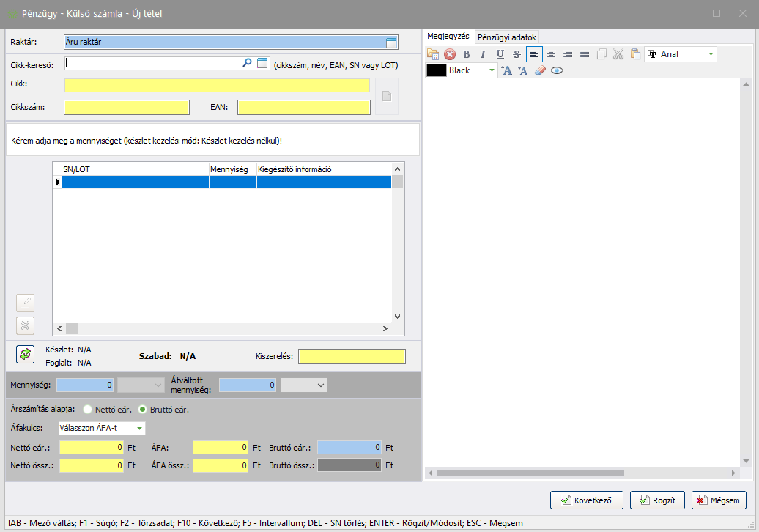The height and width of the screenshot is (532, 759).
Task: Select the Bruttó eár. radio button
Action: [x=143, y=410]
